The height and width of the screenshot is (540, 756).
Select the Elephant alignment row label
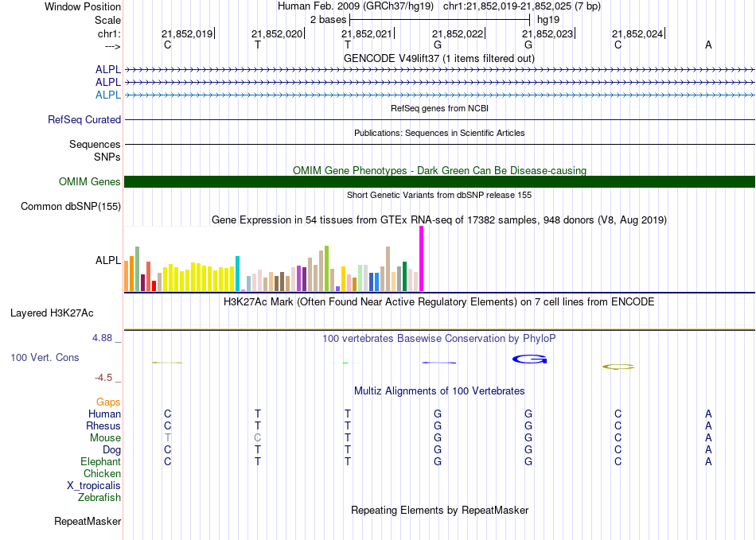coord(100,461)
